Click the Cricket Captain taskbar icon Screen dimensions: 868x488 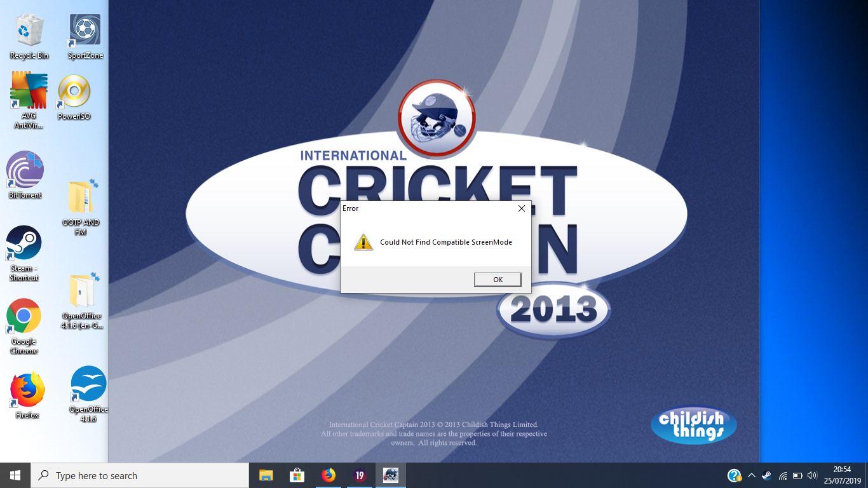pos(390,475)
